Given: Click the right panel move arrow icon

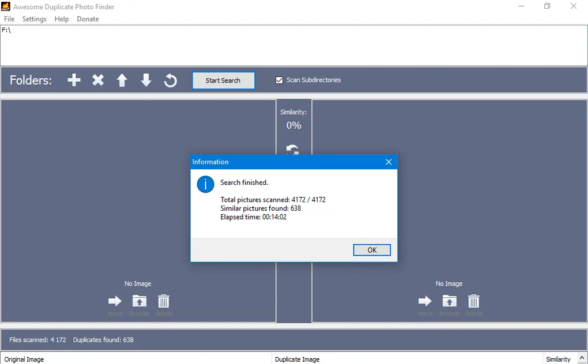Looking at the screenshot, I should (425, 301).
